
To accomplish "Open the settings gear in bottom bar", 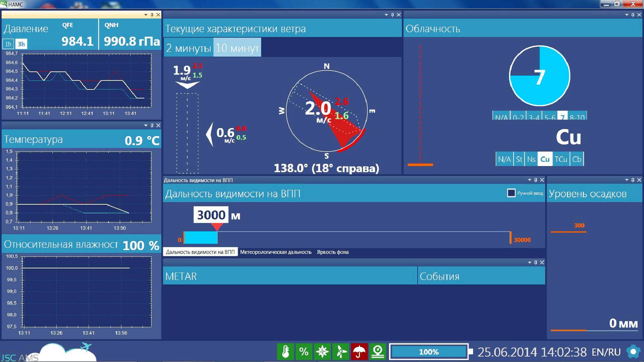I will (633, 351).
